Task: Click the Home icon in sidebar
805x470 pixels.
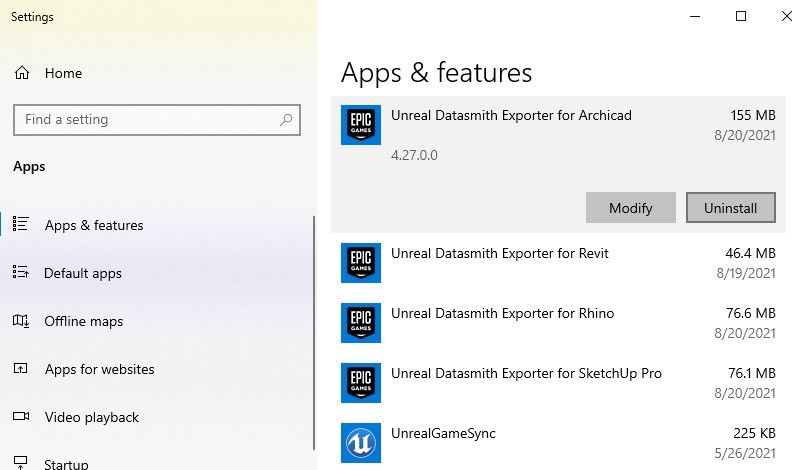Action: (x=21, y=73)
